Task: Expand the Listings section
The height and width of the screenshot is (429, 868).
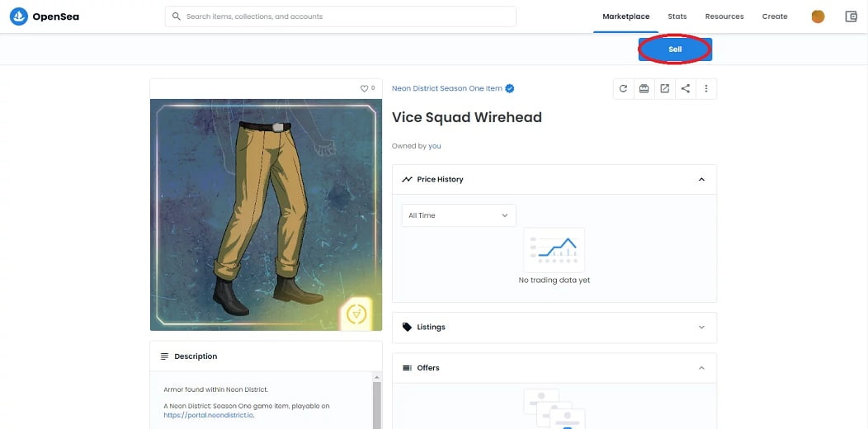Action: (701, 328)
